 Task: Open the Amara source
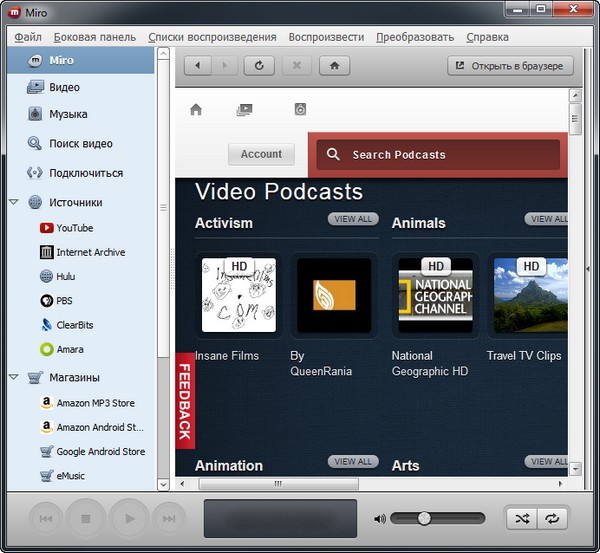click(x=69, y=350)
